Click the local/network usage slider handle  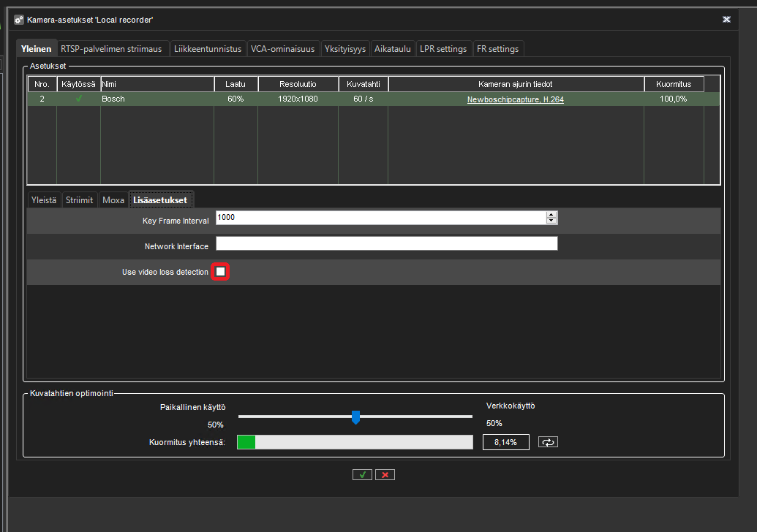[x=355, y=417]
